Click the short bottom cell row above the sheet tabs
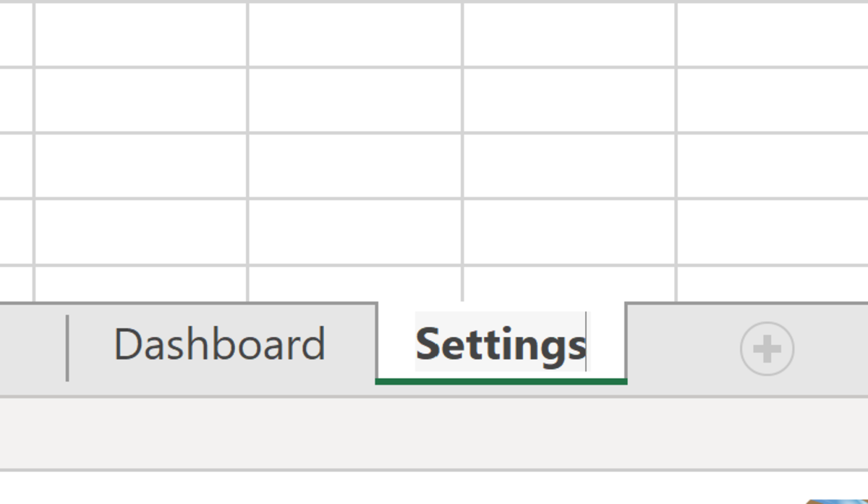 (x=354, y=282)
